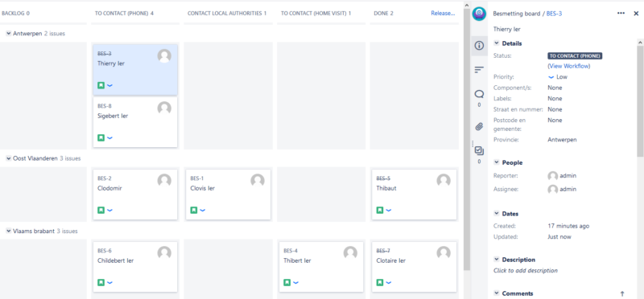Open the BES-3 issue key link
The height and width of the screenshot is (299, 644).
click(554, 14)
